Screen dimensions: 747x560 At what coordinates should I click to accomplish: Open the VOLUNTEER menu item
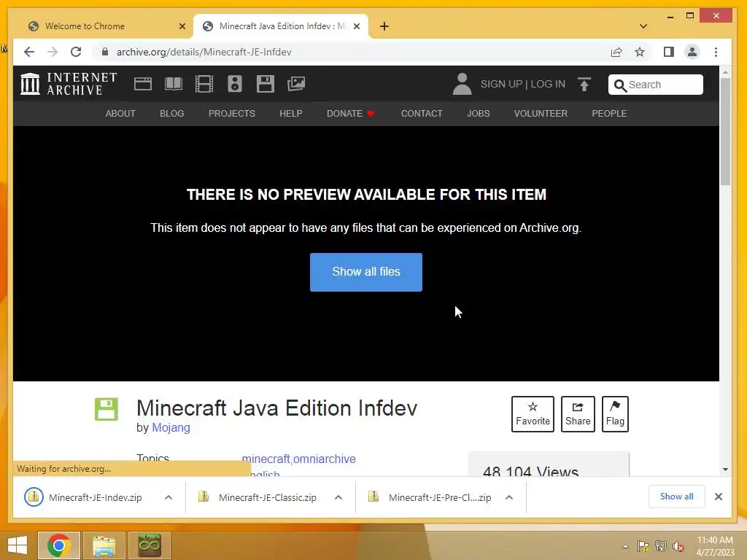point(541,113)
